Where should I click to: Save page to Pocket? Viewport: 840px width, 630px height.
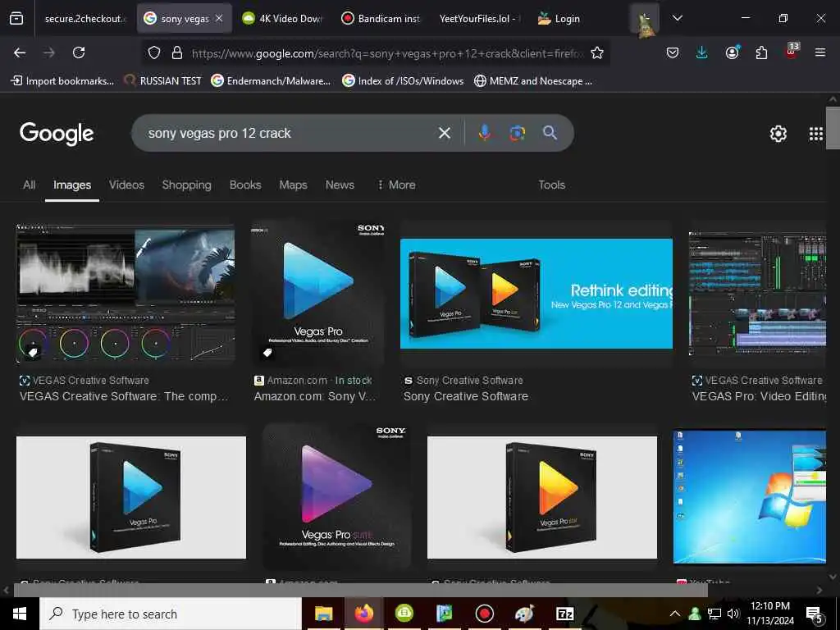coord(673,52)
